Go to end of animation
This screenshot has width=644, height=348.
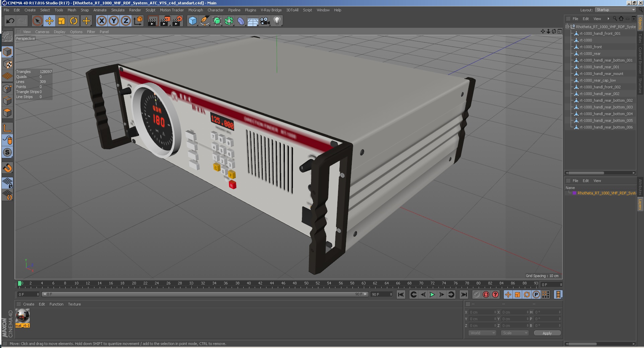point(464,294)
